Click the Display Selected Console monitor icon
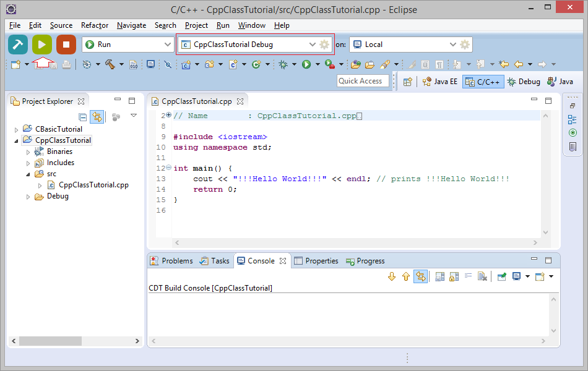588x371 pixels. tap(516, 276)
